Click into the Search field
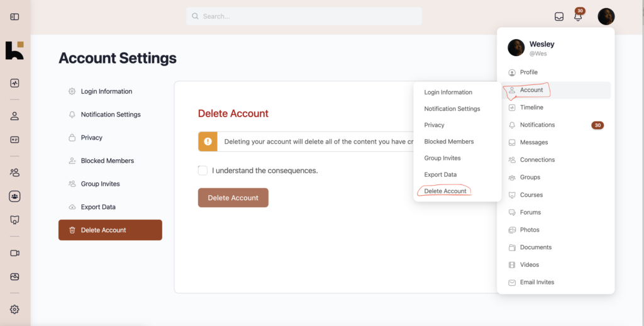 coord(304,16)
